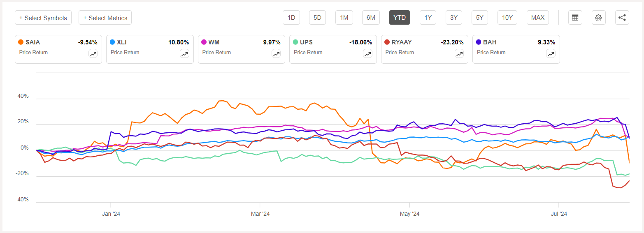Click the SAIA trend chart icon
The image size is (644, 233).
click(93, 53)
